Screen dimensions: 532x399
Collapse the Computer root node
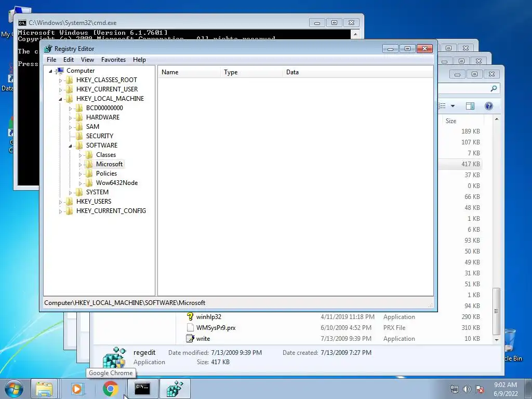[x=50, y=71]
